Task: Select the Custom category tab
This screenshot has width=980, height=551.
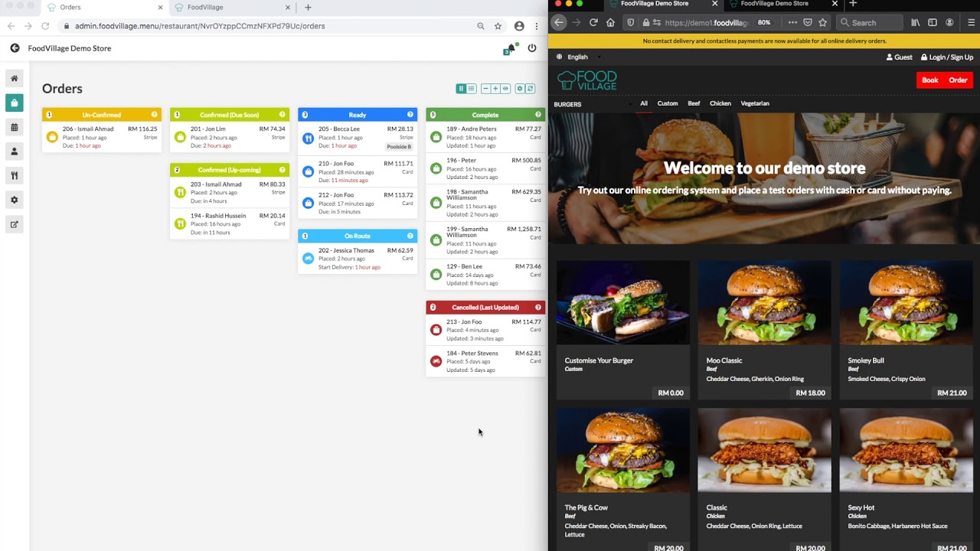Action: [668, 103]
